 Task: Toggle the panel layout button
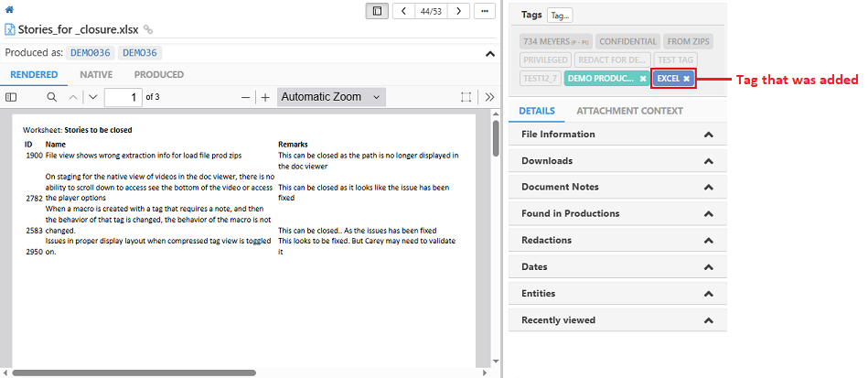[377, 11]
